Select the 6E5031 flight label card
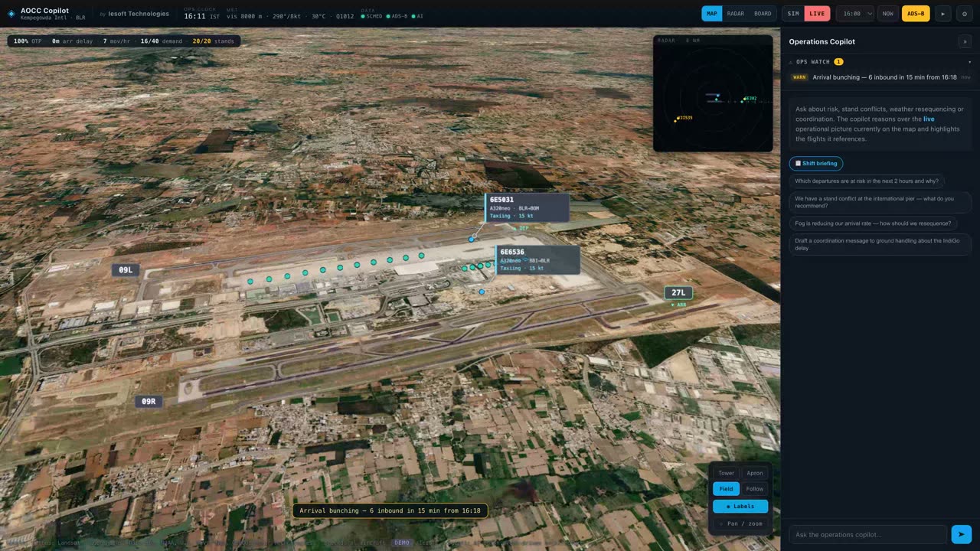This screenshot has height=551, width=980. 528,207
